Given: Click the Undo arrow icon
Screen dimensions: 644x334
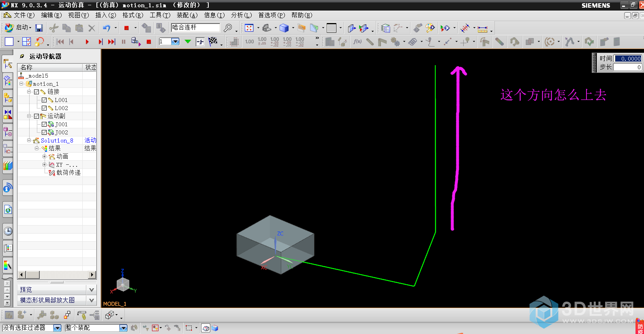Looking at the screenshot, I should point(107,28).
